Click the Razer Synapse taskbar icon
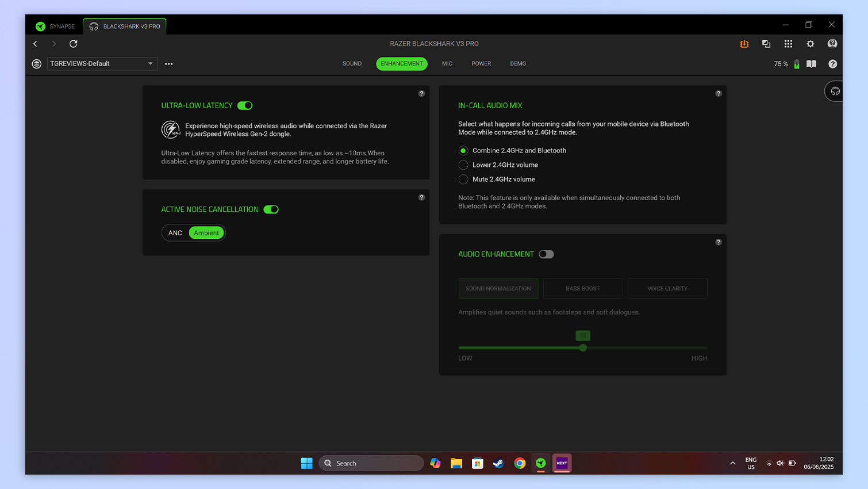 point(541,463)
